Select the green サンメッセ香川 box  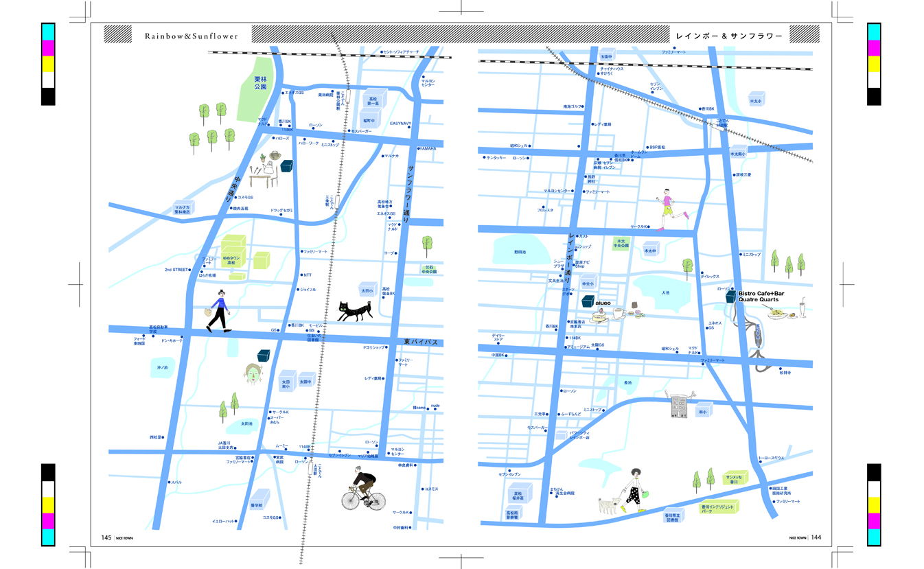[736, 478]
